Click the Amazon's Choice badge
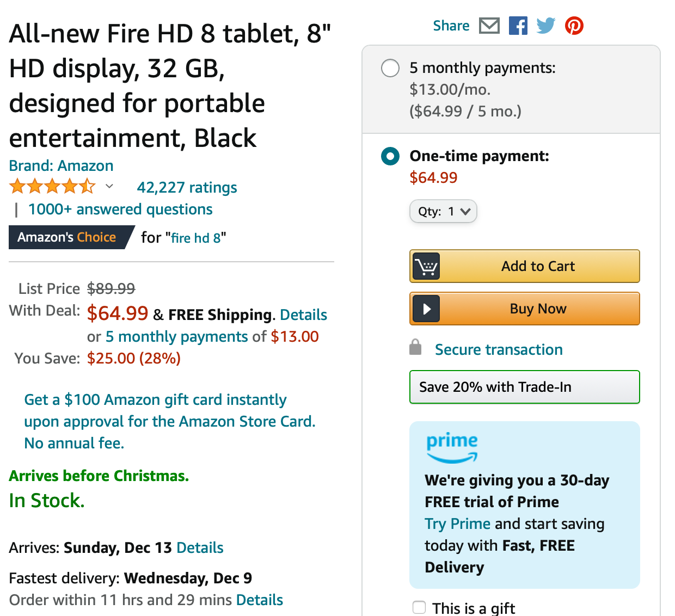The image size is (675, 616). coord(66,237)
